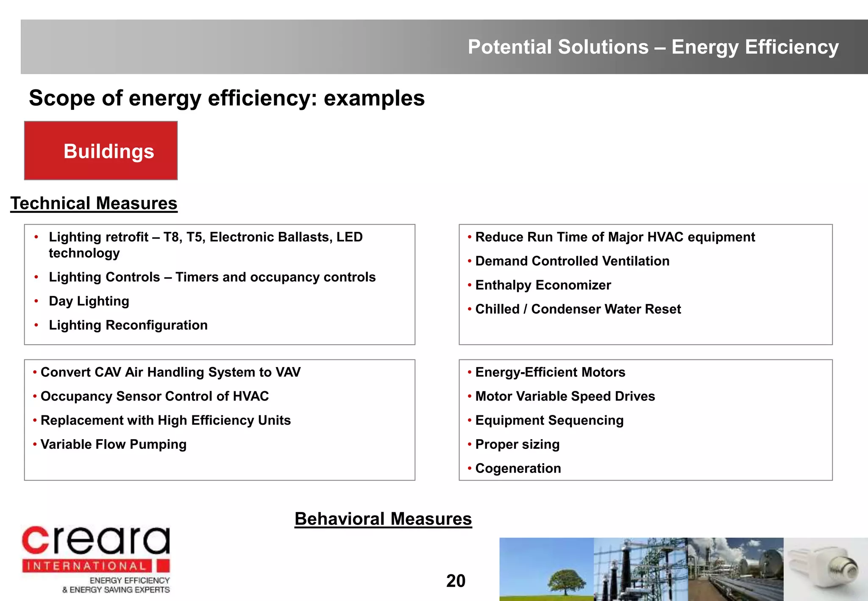Viewport: 868px width, 601px height.
Task: Click the 'Lighting Reconfiguration' bullet
Action: (x=128, y=325)
